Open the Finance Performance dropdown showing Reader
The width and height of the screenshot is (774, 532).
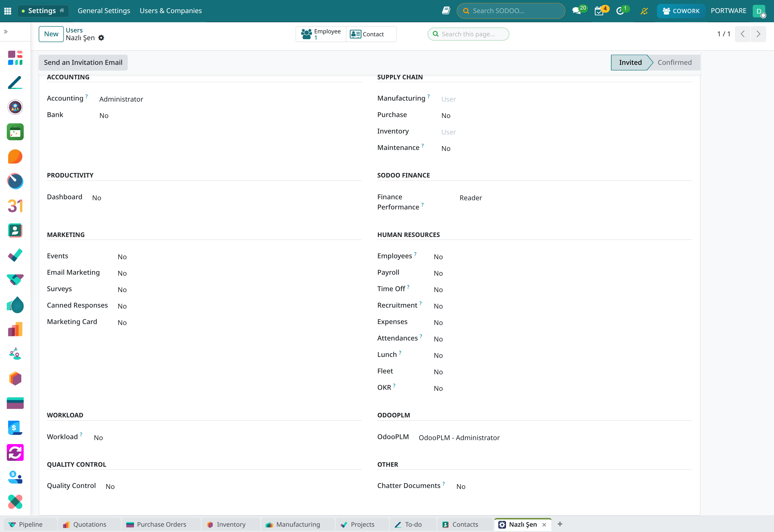575,198
